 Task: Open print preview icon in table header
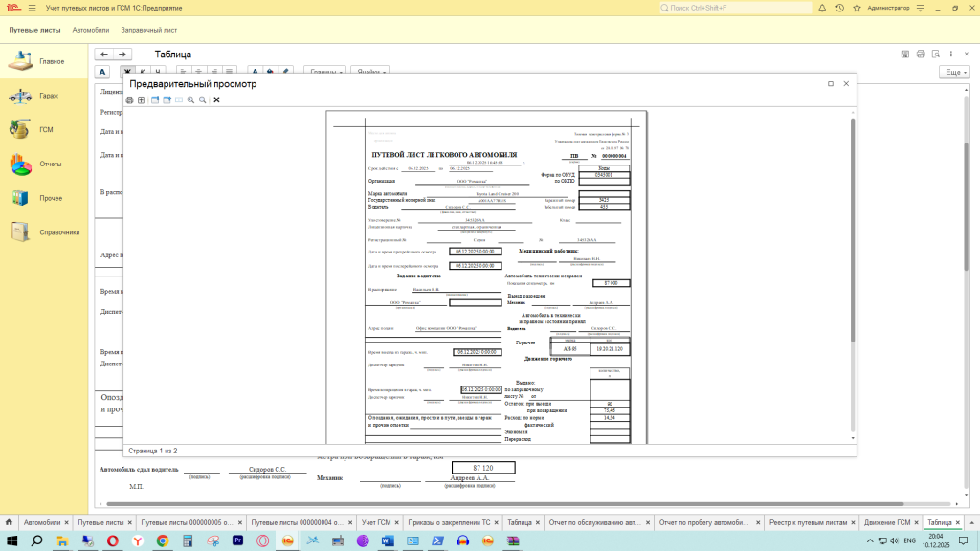point(936,55)
